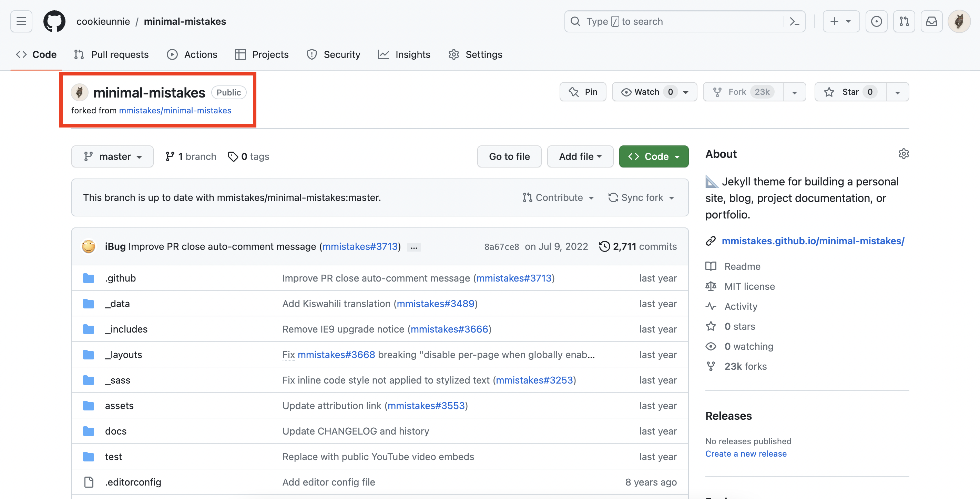Click the minimal-mistakes breadcrumb in header
Viewport: 980px width, 499px height.
coord(185,21)
